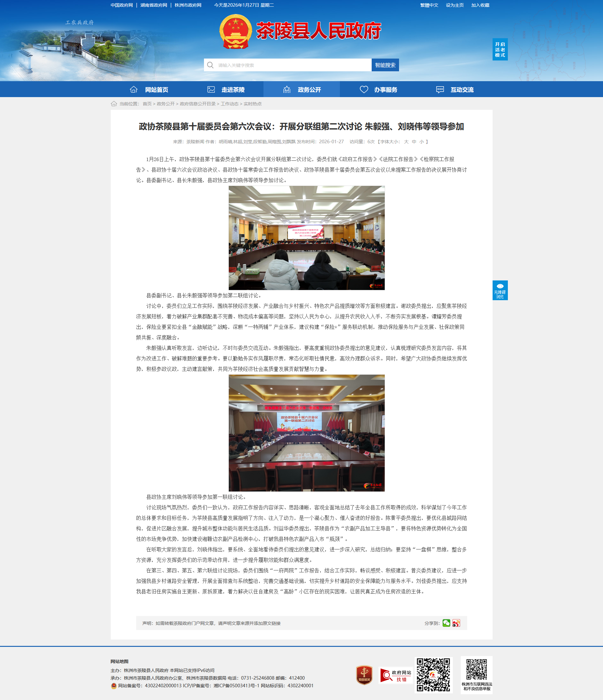Open the 走进茶陵 navigation tab
Screen dimensions: 603x700
pos(225,89)
